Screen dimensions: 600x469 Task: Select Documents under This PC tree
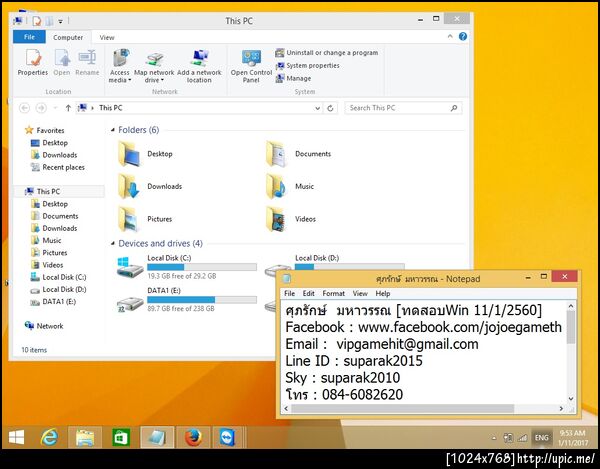click(x=54, y=216)
